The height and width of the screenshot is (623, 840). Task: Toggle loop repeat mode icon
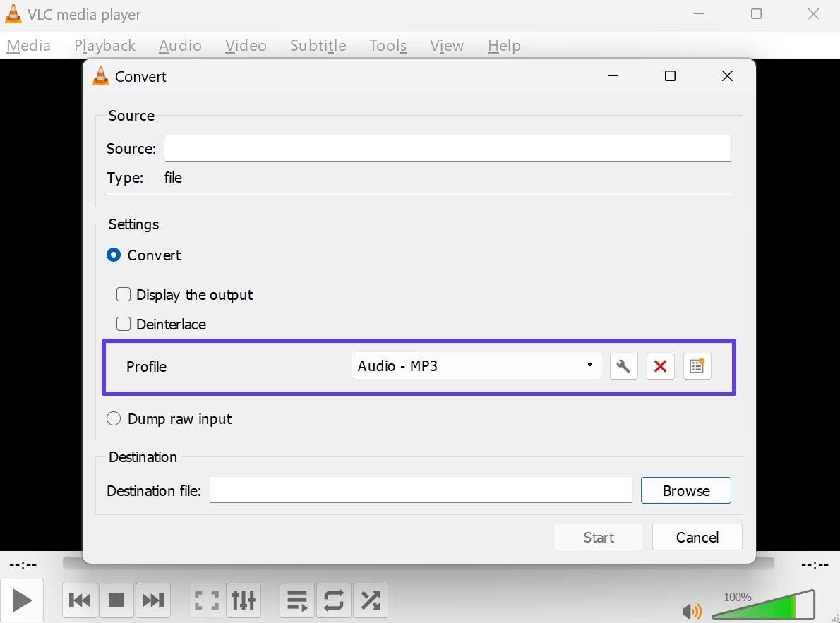(x=333, y=600)
